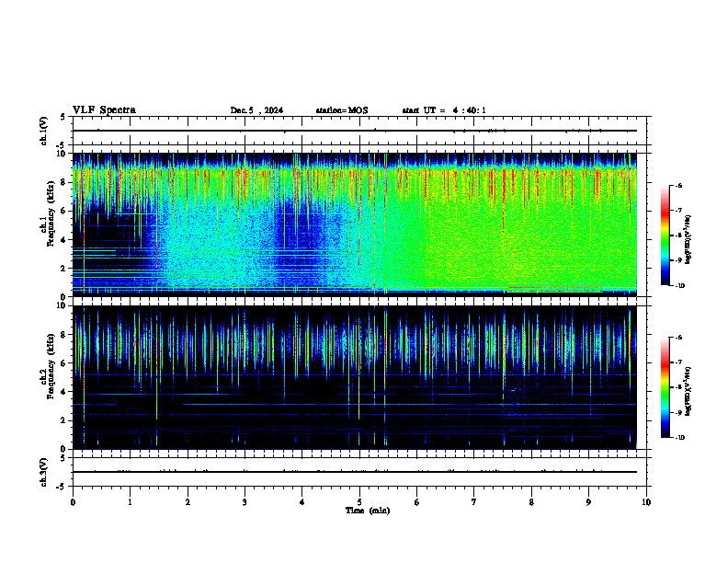Click the time axis tick label "1"
The width and height of the screenshot is (728, 563).
tap(130, 502)
